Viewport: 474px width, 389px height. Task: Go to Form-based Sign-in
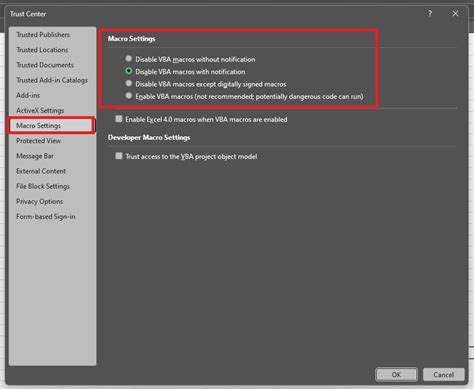(46, 217)
